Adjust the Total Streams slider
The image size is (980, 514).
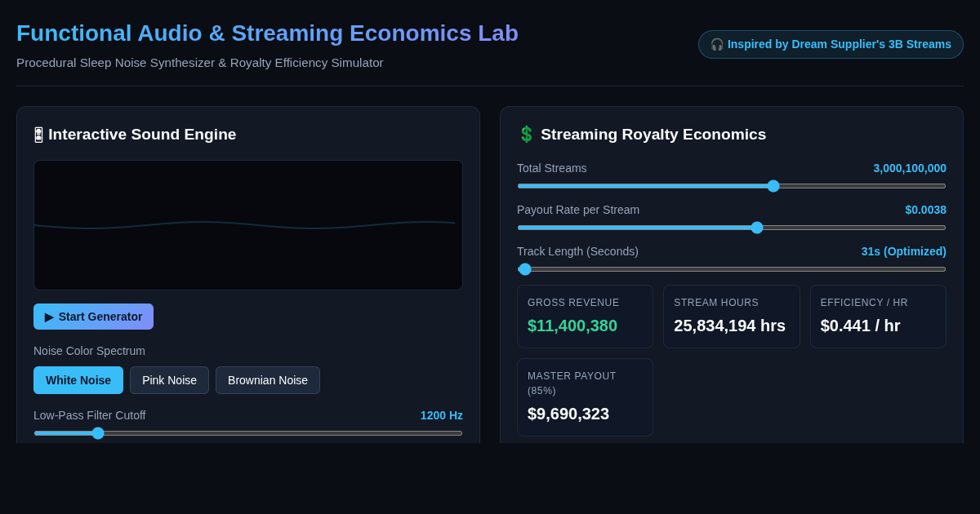point(732,186)
